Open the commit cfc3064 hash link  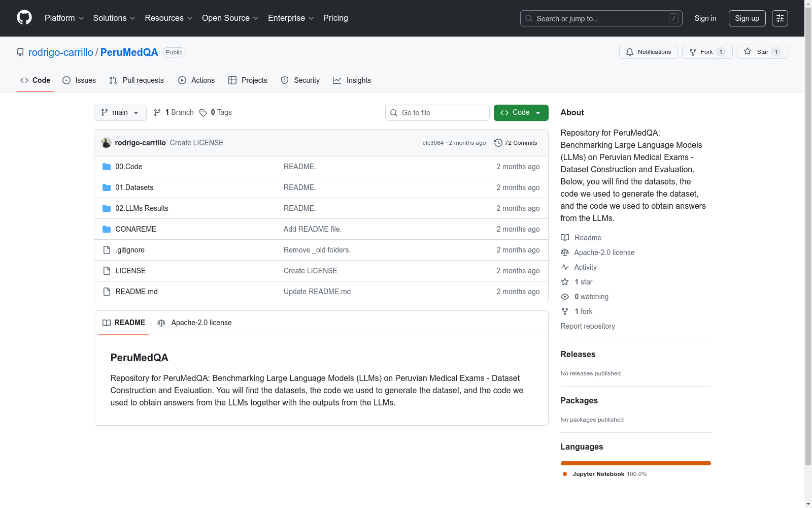(x=433, y=143)
